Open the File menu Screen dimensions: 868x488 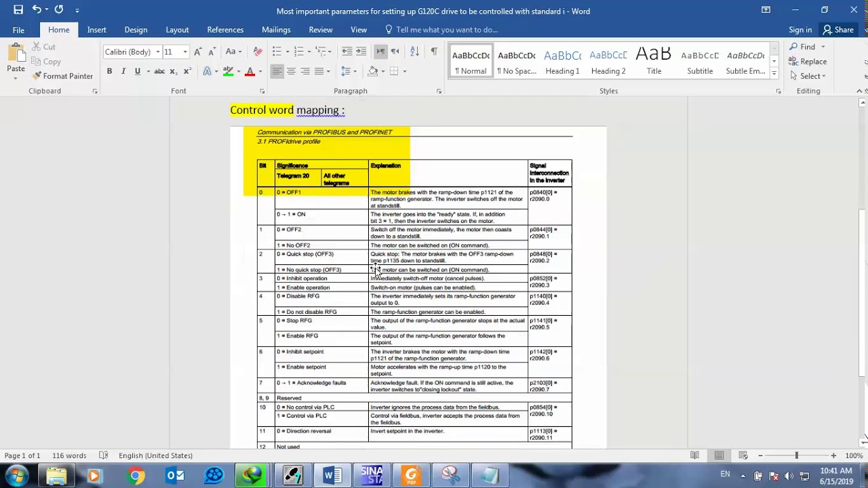18,30
